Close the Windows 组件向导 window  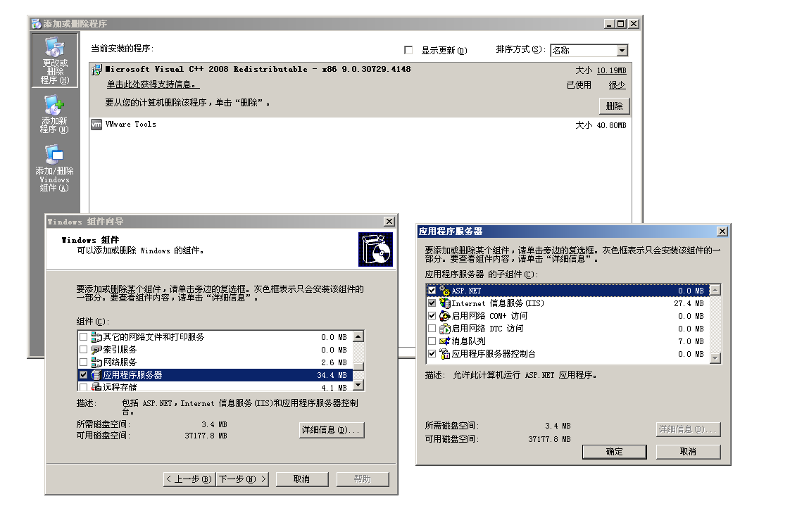coord(389,222)
